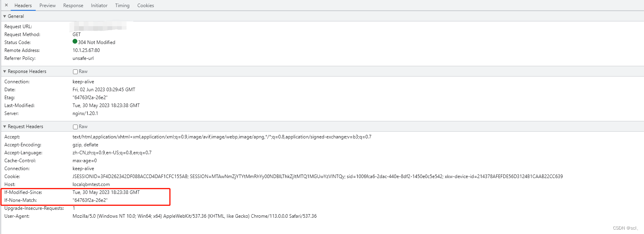Open the Response tab
Viewport: 644px width, 234px height.
pyautogui.click(x=73, y=6)
